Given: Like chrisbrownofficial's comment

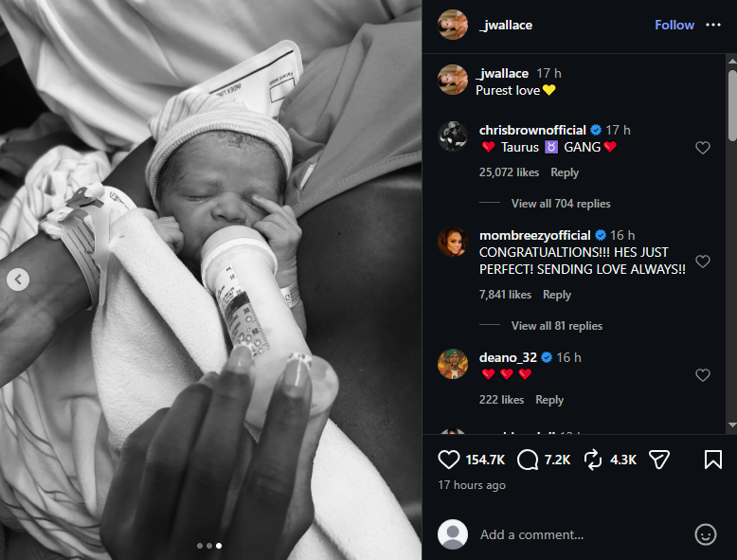Looking at the screenshot, I should click(703, 148).
